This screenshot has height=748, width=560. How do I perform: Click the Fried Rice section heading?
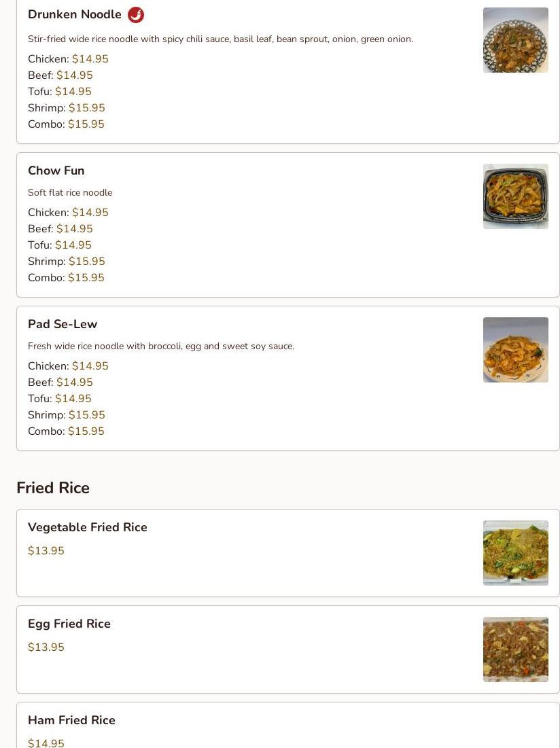(x=53, y=488)
